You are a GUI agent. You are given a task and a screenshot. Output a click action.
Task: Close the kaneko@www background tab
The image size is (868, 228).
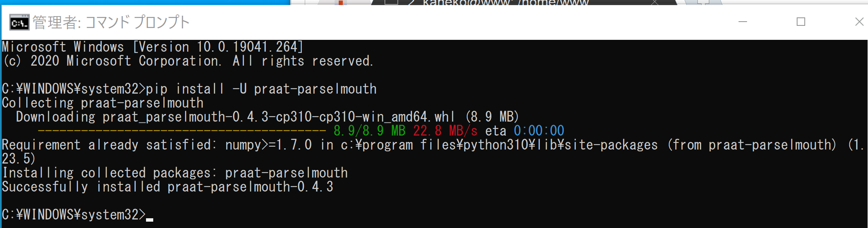click(655, 2)
